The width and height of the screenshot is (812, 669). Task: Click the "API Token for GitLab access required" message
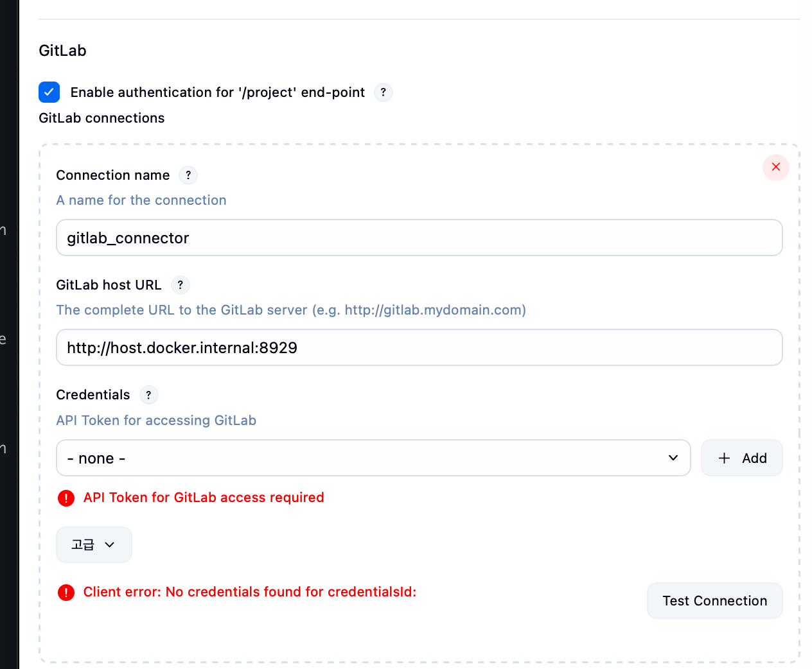point(204,498)
